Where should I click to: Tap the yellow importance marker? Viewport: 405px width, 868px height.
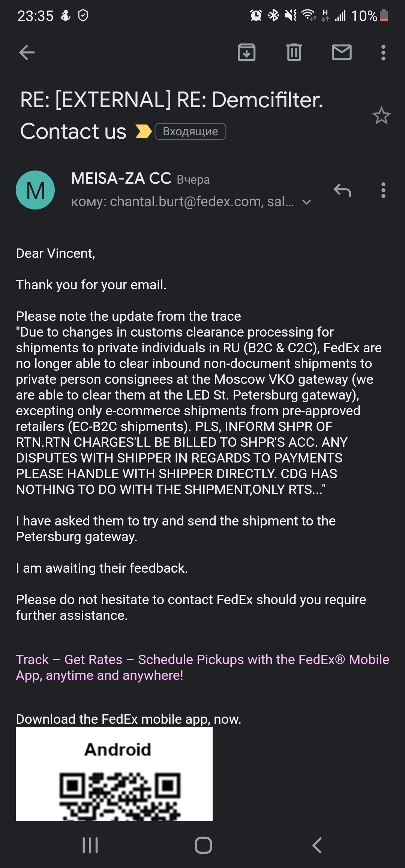tap(143, 132)
